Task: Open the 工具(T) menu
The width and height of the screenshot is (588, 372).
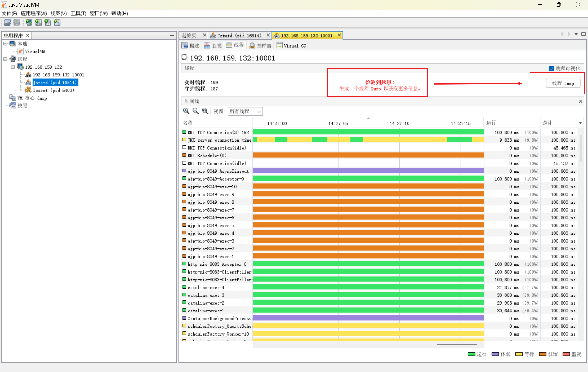Action: pos(78,13)
